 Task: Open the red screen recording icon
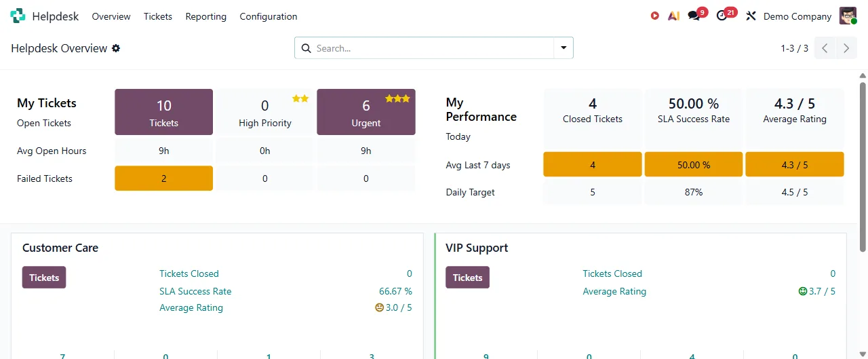click(x=654, y=16)
